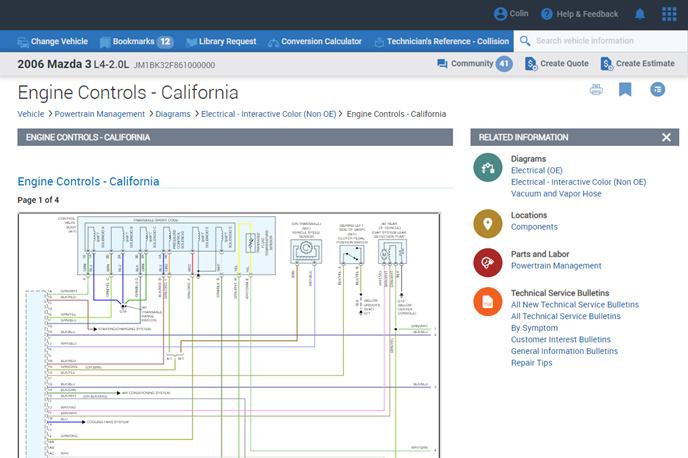This screenshot has height=458, width=688.
Task: Go to Diagrams breadcrumb link
Action: click(173, 114)
